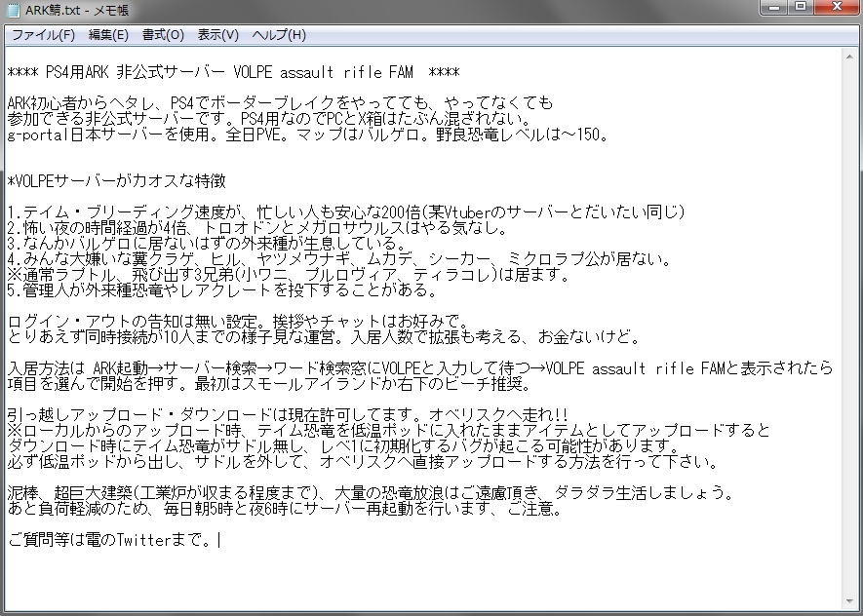
Task: Click the vertical scrollbar track
Action: click(848, 328)
